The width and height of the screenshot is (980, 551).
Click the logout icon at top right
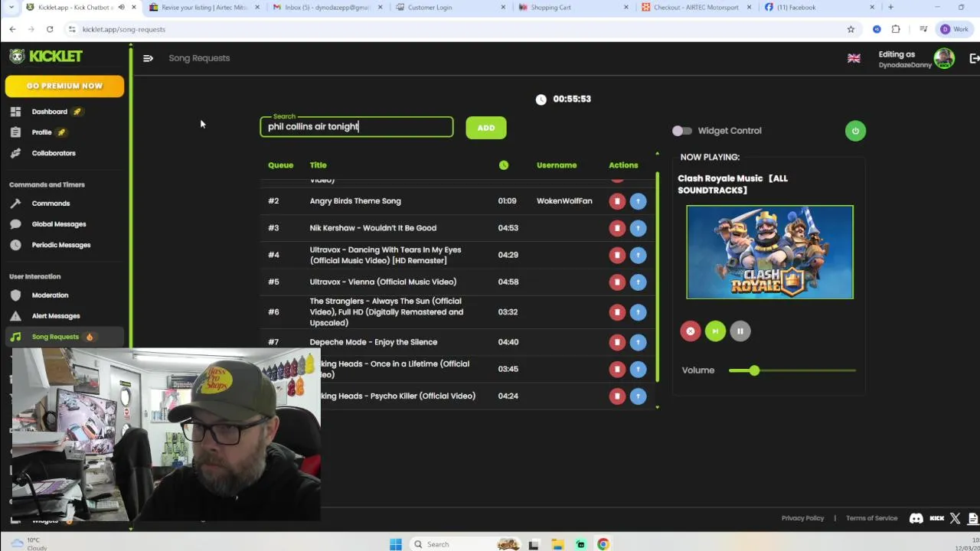(974, 58)
